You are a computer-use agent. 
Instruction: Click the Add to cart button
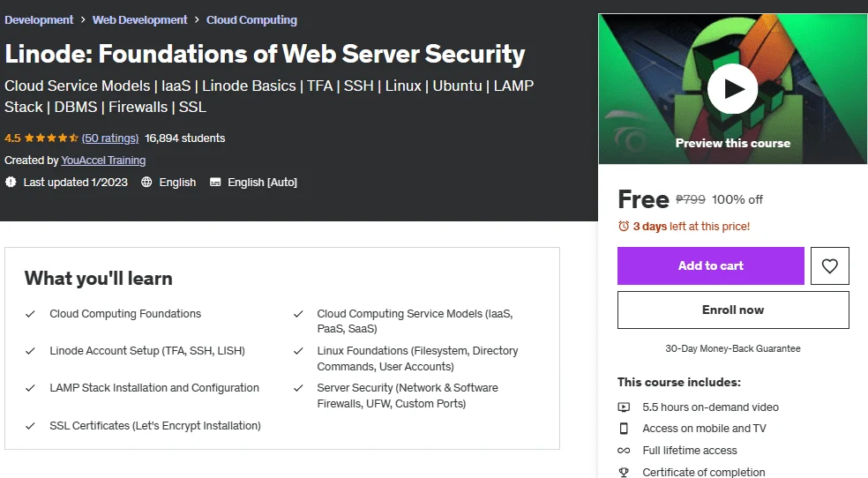[x=711, y=265]
